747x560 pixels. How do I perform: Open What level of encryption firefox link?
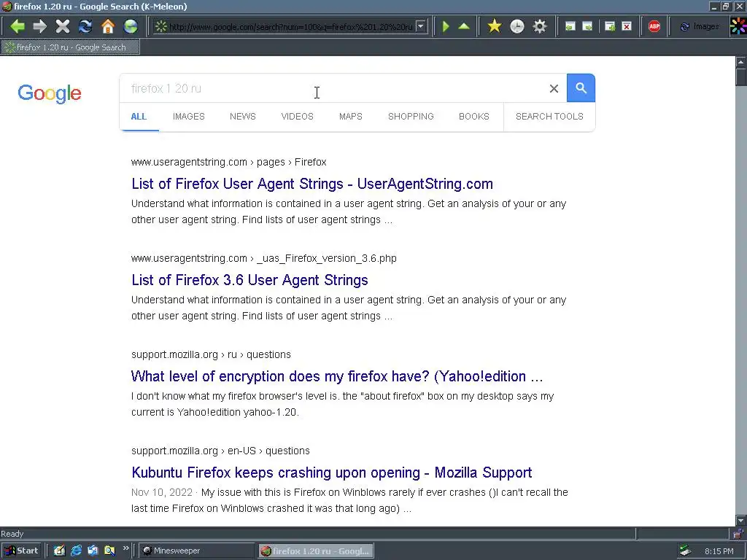pos(337,376)
